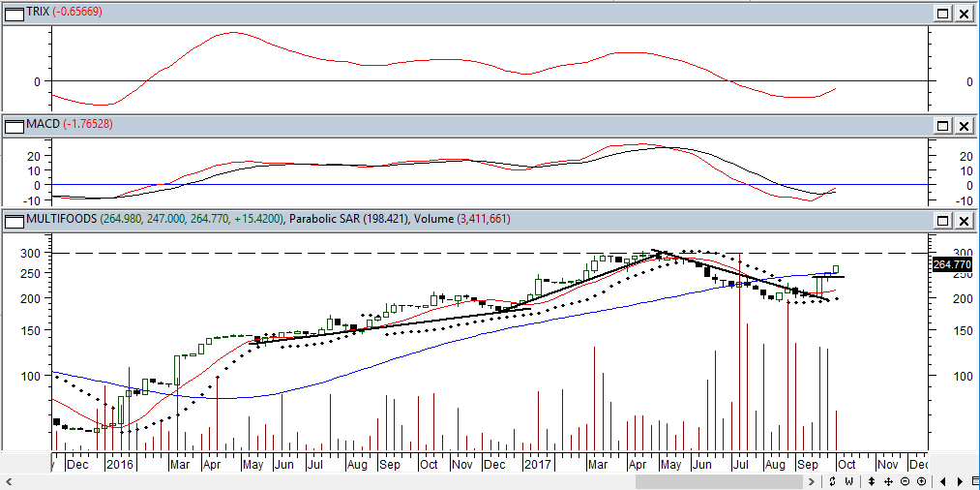Image resolution: width=980 pixels, height=490 pixels.
Task: Maximize the TRIX indicator panel
Action: [943, 14]
